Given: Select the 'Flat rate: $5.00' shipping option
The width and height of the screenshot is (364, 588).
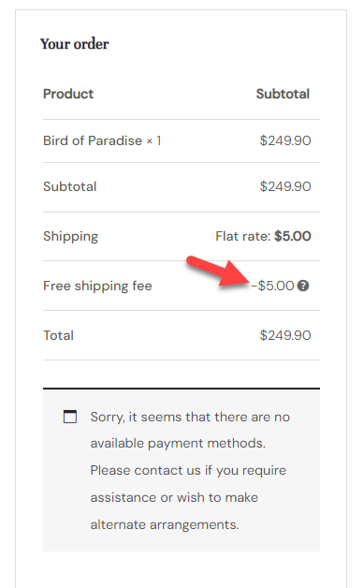Looking at the screenshot, I should point(263,236).
